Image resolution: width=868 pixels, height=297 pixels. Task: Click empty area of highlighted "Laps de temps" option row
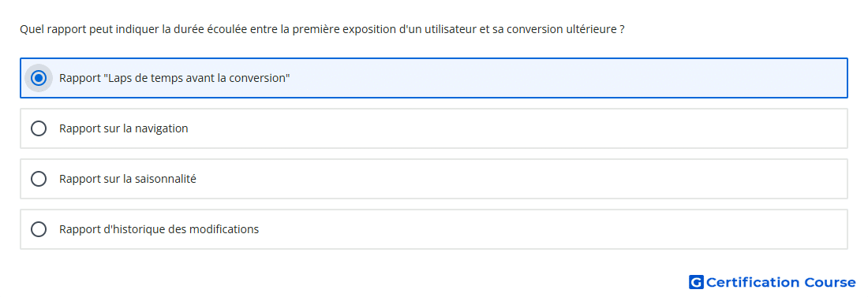[x=554, y=78]
